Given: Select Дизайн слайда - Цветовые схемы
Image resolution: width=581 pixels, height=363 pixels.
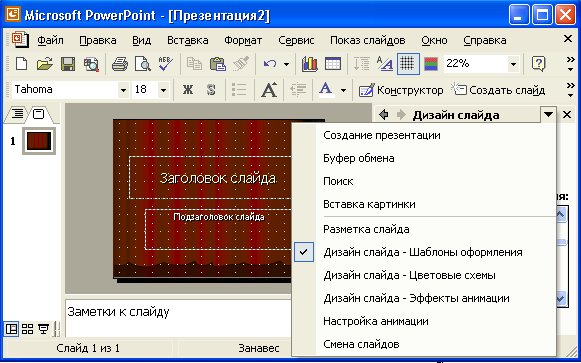Looking at the screenshot, I should click(x=424, y=275).
